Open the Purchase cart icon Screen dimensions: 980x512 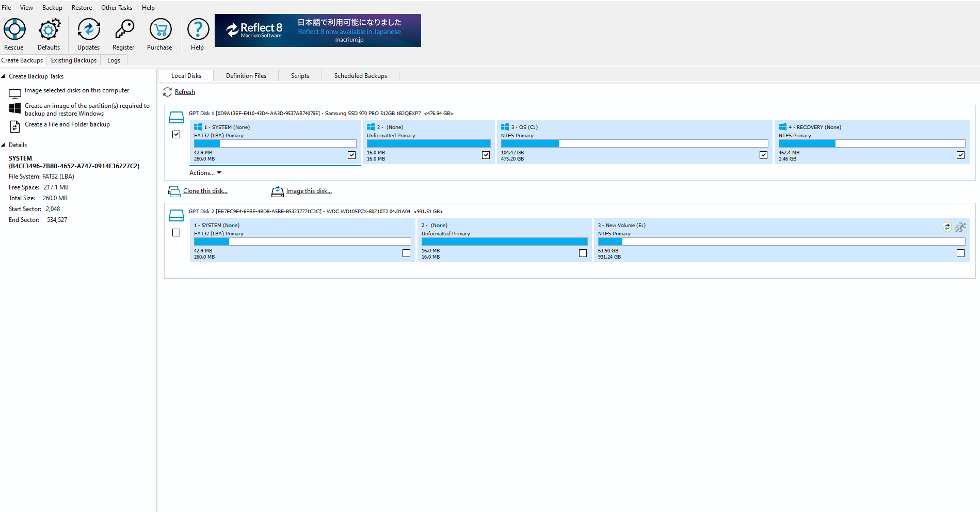[160, 29]
